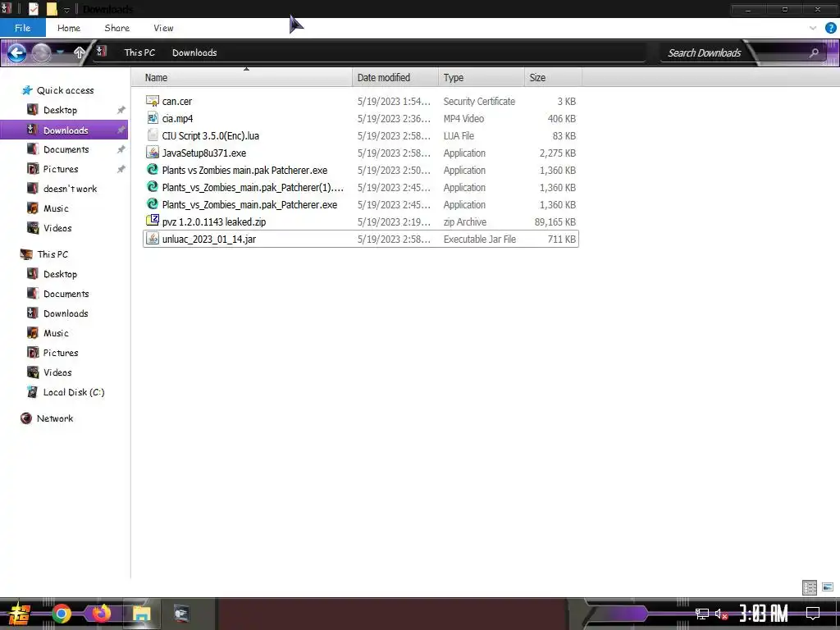Screen dimensions: 840x630
Task: Open Pictures under Quick access
Action: click(61, 169)
